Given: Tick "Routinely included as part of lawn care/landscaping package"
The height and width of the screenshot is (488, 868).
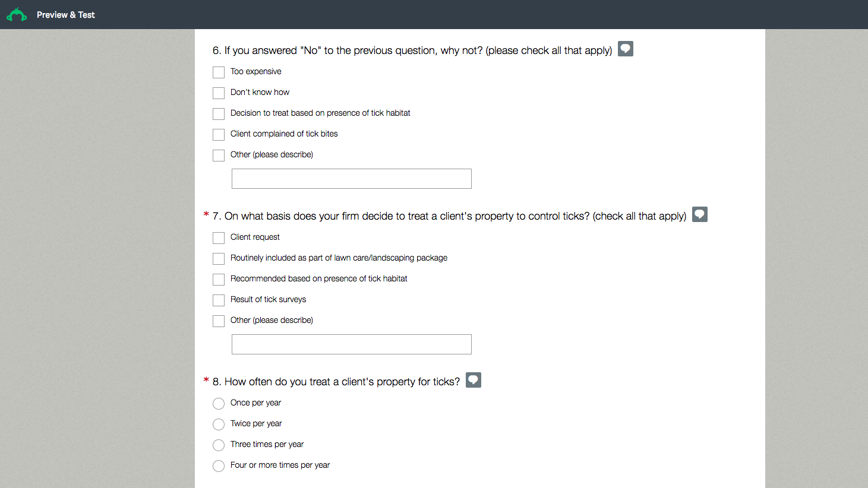Looking at the screenshot, I should [219, 259].
